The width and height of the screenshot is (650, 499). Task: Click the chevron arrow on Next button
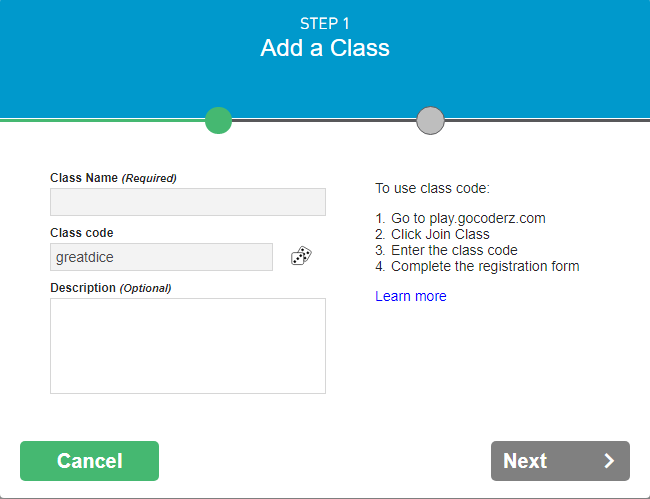pyautogui.click(x=609, y=461)
